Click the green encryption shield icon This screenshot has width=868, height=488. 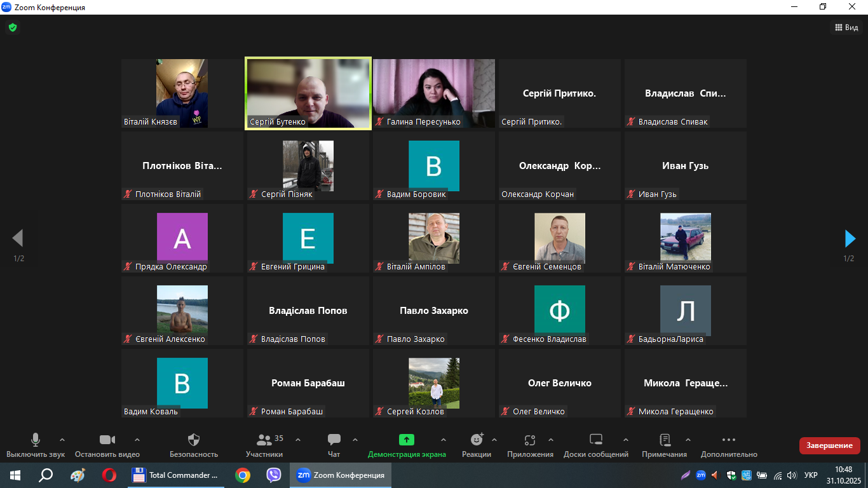pyautogui.click(x=12, y=27)
